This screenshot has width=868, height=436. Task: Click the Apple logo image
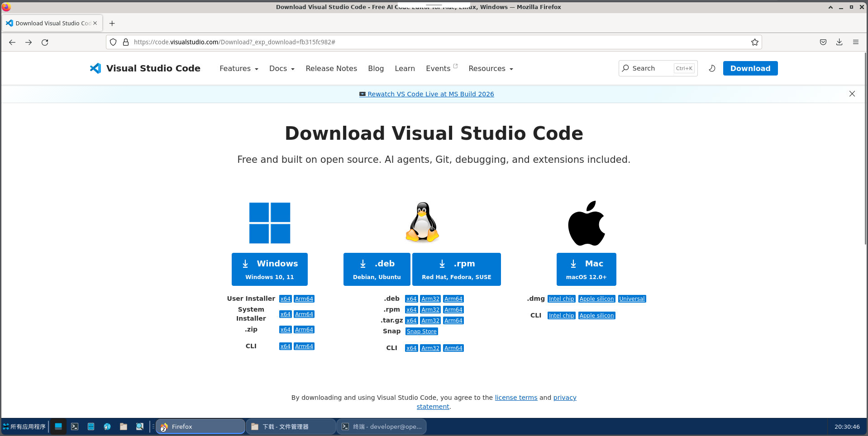pyautogui.click(x=587, y=223)
